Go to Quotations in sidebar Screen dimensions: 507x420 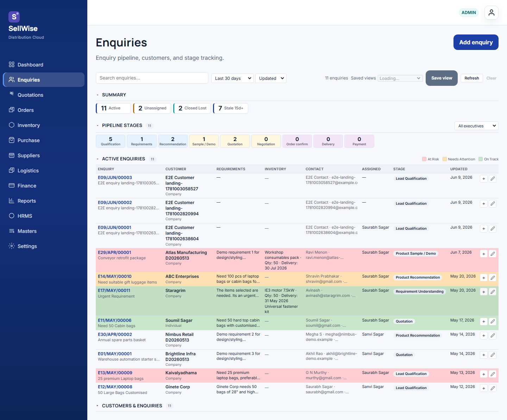pos(44,95)
